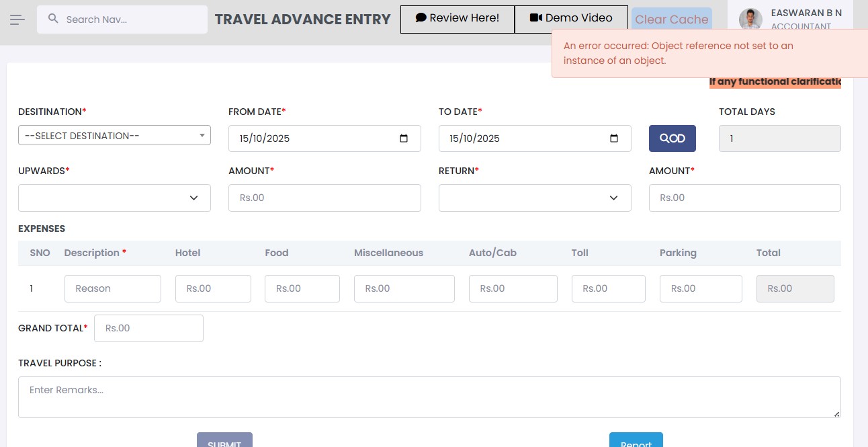868x447 pixels.
Task: Click the Hotel expense amount field
Action: pos(213,288)
